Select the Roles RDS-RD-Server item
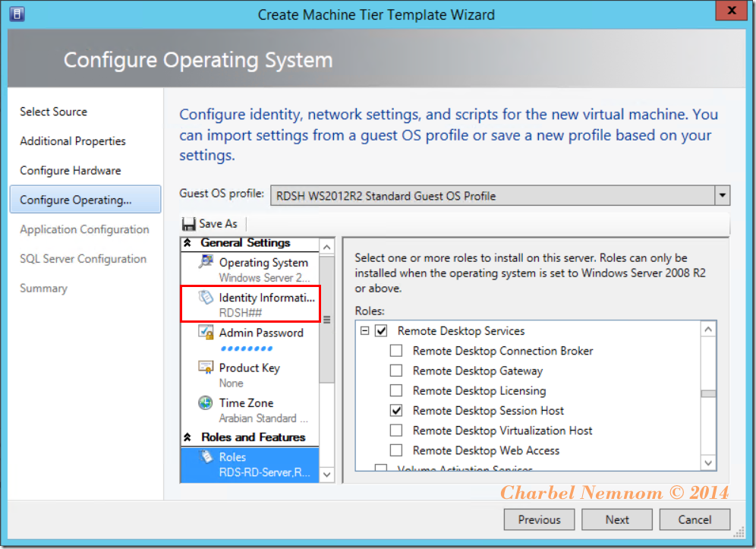 250,465
